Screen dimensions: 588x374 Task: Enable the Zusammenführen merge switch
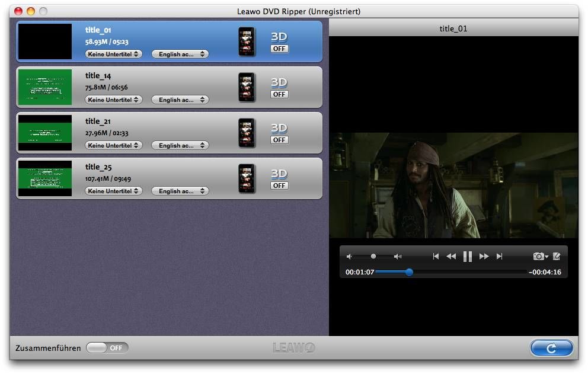107,348
